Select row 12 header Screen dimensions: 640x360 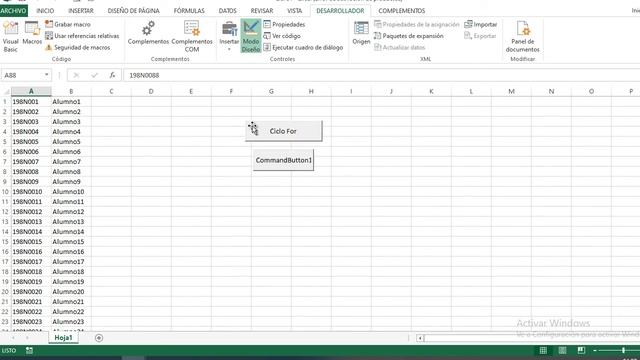tap(5, 211)
